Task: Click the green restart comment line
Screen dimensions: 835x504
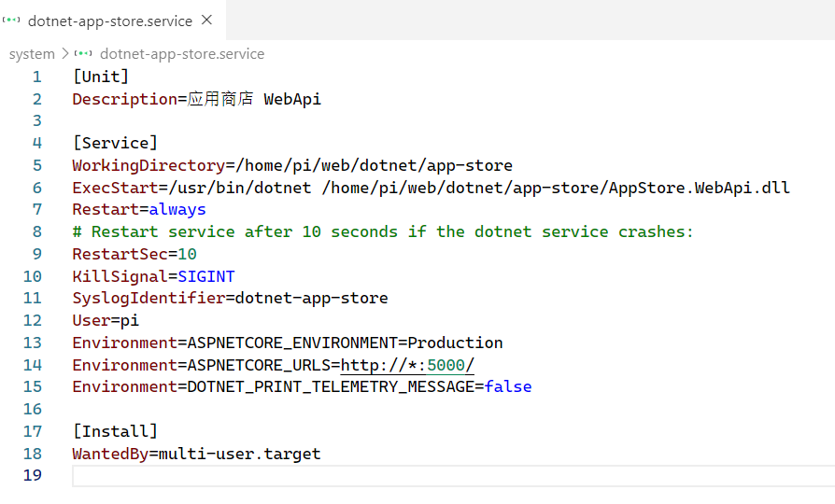Action: 383,231
